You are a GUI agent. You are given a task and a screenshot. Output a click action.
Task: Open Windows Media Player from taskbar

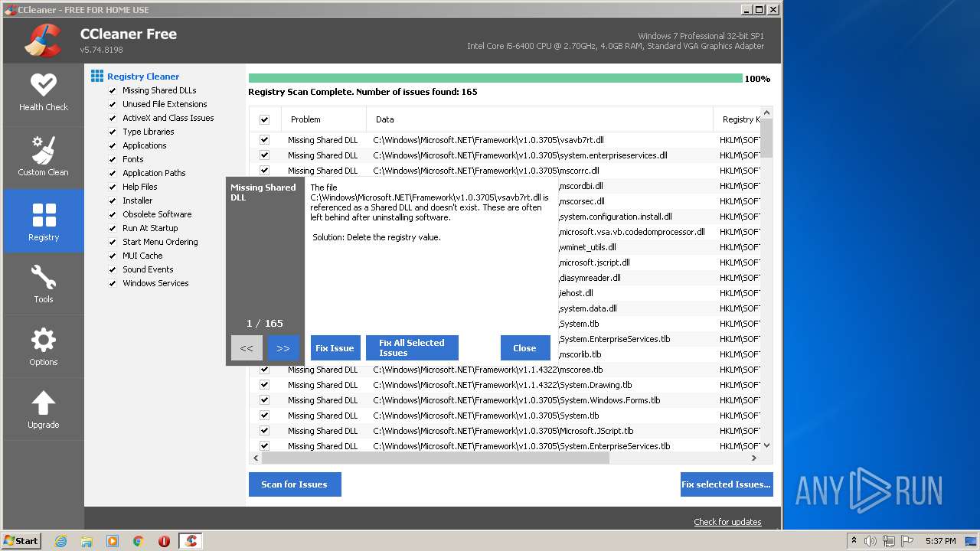pyautogui.click(x=113, y=541)
